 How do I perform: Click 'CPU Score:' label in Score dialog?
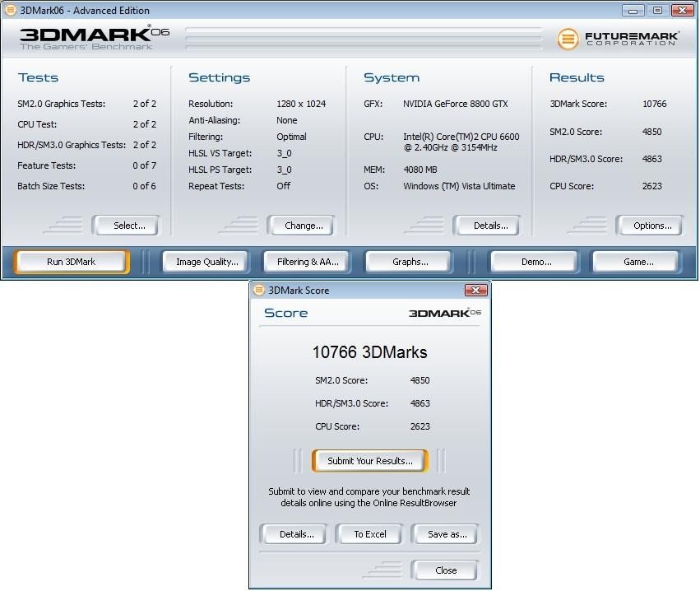click(x=337, y=426)
